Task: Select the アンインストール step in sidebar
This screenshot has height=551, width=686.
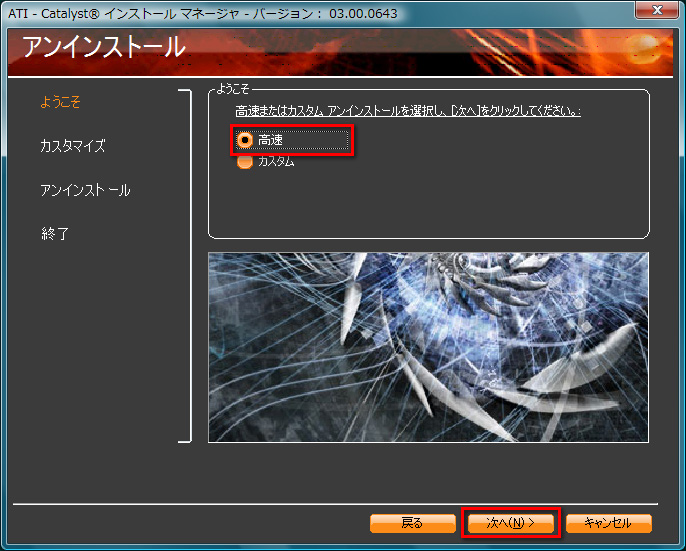Action: click(85, 190)
